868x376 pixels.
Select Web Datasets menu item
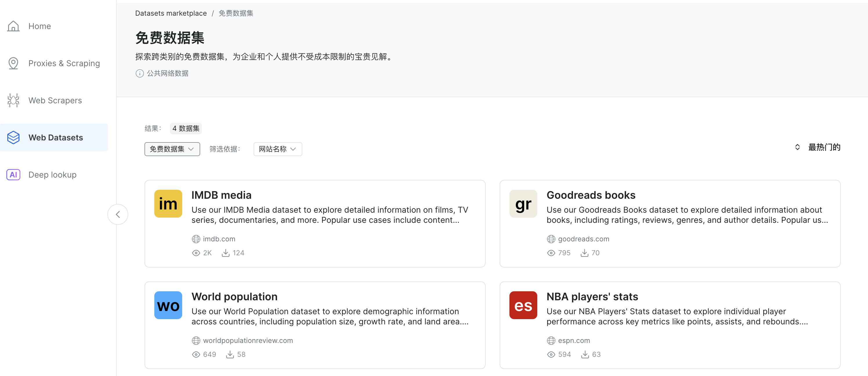tap(54, 138)
